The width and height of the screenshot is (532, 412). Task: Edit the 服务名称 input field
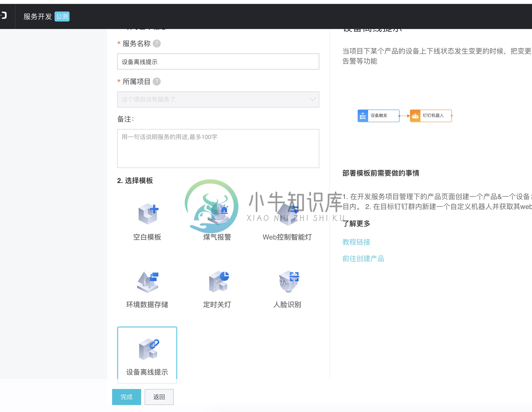[218, 61]
